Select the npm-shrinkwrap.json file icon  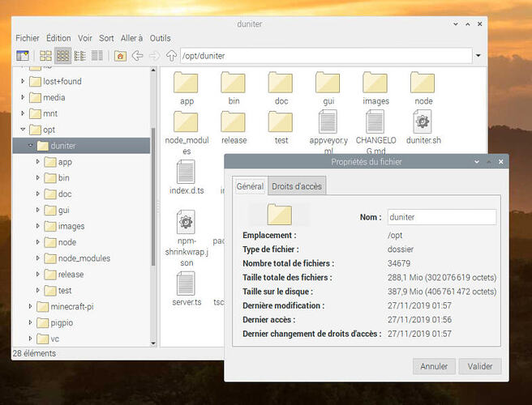point(186,222)
